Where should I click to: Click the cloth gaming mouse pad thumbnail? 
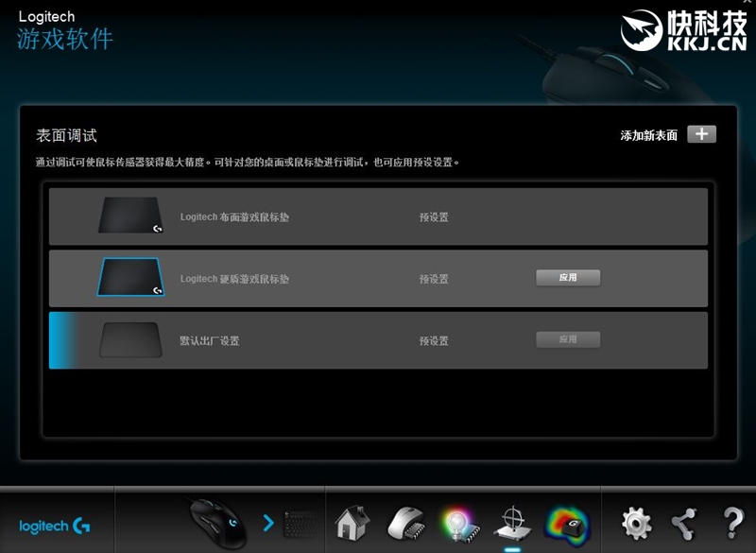click(130, 216)
